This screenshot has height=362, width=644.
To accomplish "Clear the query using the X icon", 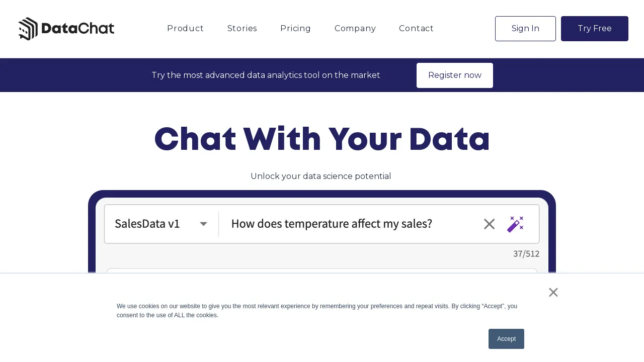I will pos(489,224).
